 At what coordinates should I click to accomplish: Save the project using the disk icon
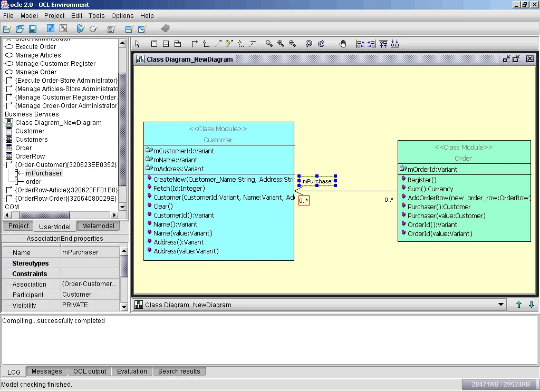33,28
